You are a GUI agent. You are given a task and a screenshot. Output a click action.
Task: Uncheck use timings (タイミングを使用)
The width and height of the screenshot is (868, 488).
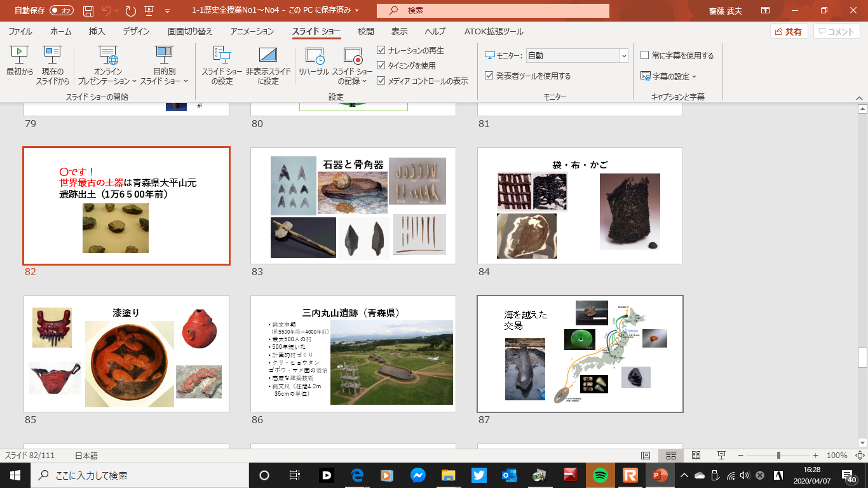coord(407,65)
